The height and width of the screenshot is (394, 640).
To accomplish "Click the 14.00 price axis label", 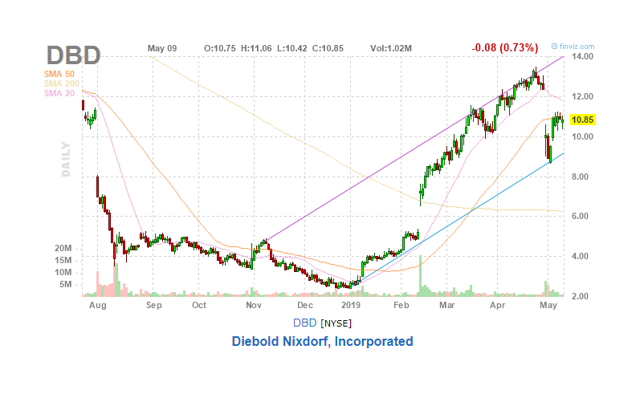I will point(582,56).
